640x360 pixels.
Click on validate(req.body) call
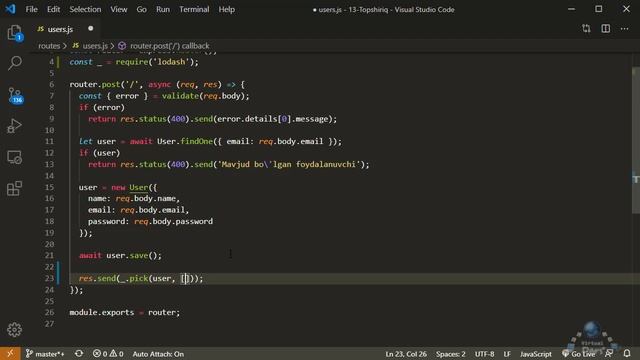click(x=204, y=96)
